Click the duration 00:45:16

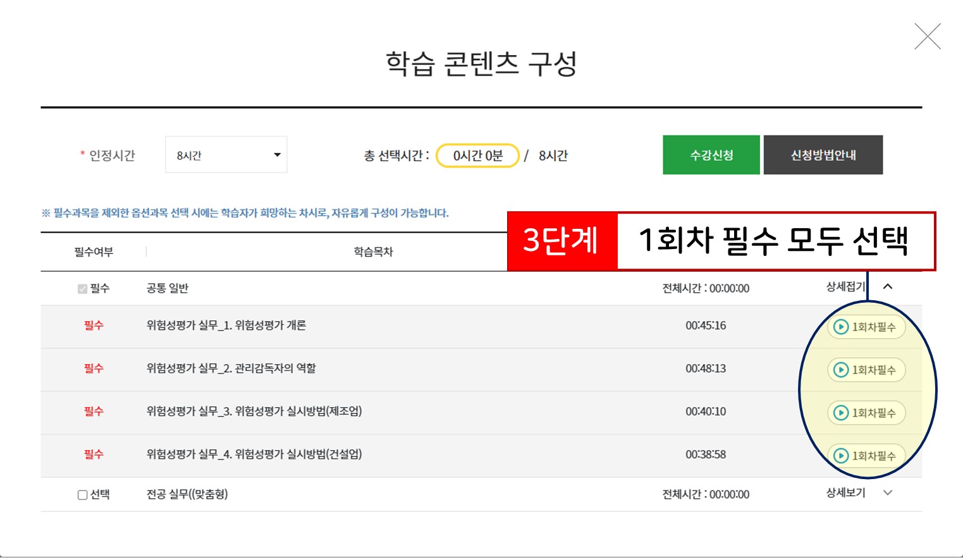(x=706, y=326)
